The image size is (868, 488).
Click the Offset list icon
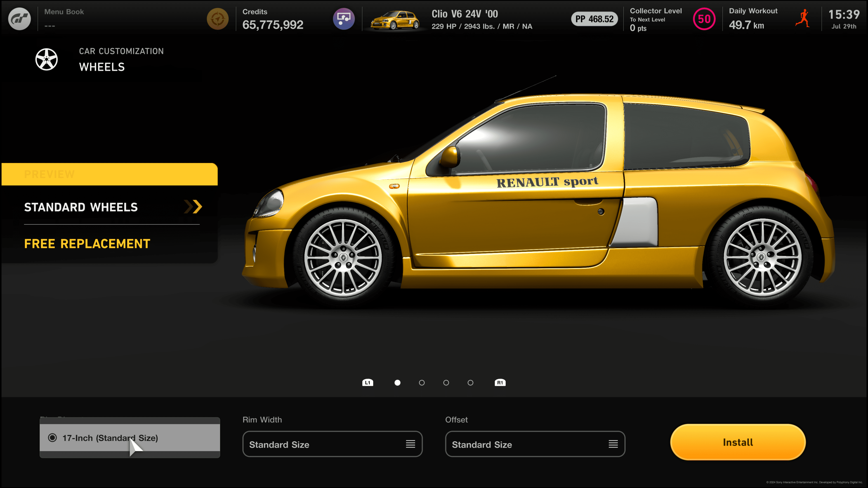[x=613, y=444]
